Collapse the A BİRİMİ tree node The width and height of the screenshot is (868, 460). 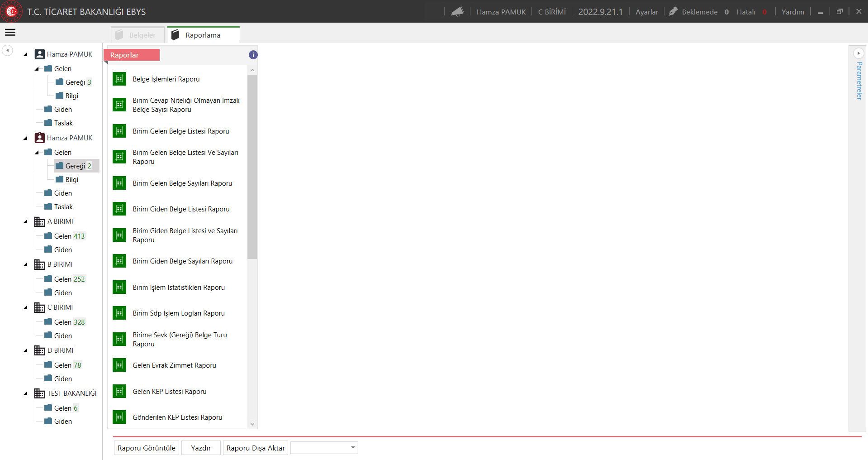click(25, 221)
